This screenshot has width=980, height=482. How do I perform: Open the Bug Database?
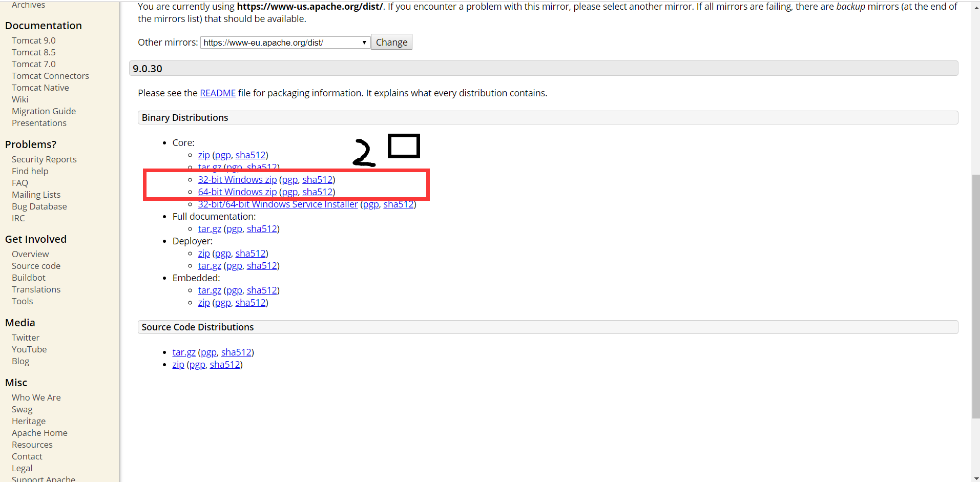(39, 206)
